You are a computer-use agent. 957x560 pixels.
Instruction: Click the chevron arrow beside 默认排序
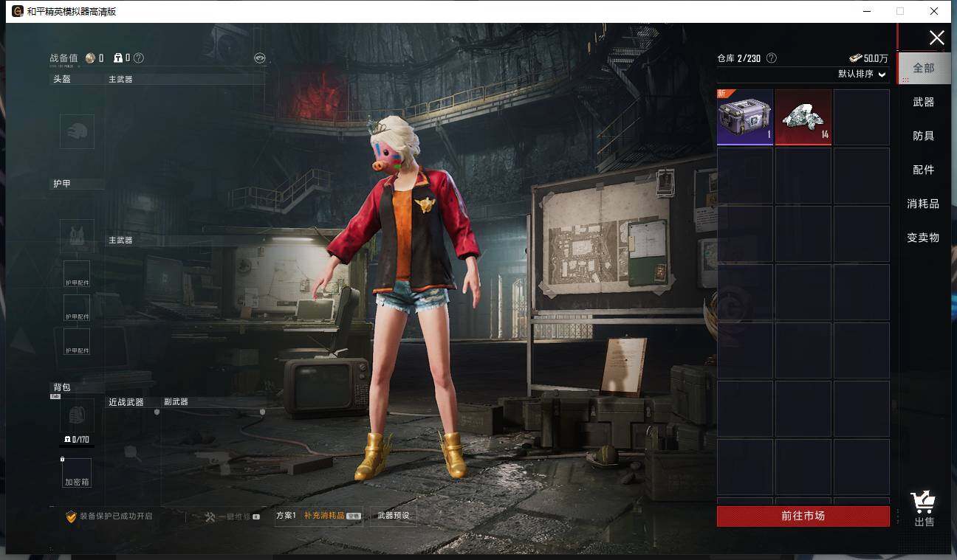(x=882, y=75)
